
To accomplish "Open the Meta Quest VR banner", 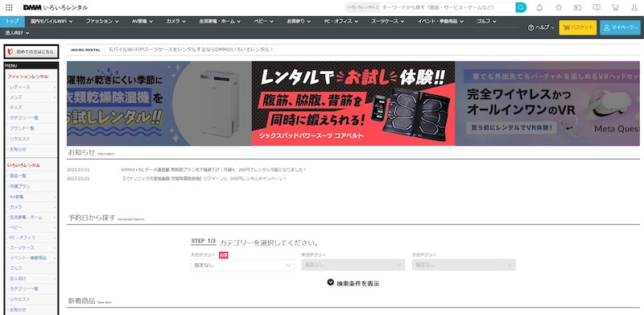I will tap(547, 104).
